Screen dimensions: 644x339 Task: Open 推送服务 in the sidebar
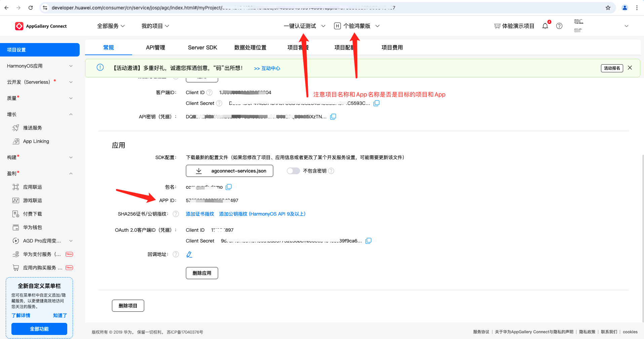coord(33,128)
